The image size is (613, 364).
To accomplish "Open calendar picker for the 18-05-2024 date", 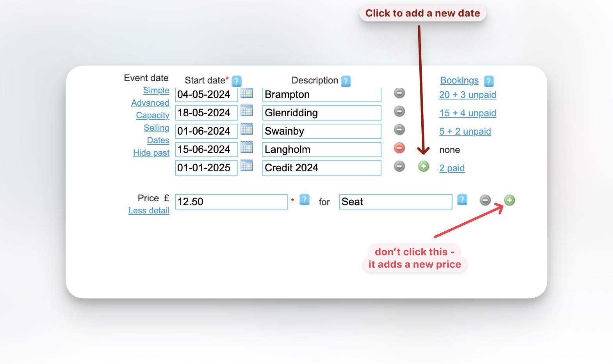I will point(246,112).
